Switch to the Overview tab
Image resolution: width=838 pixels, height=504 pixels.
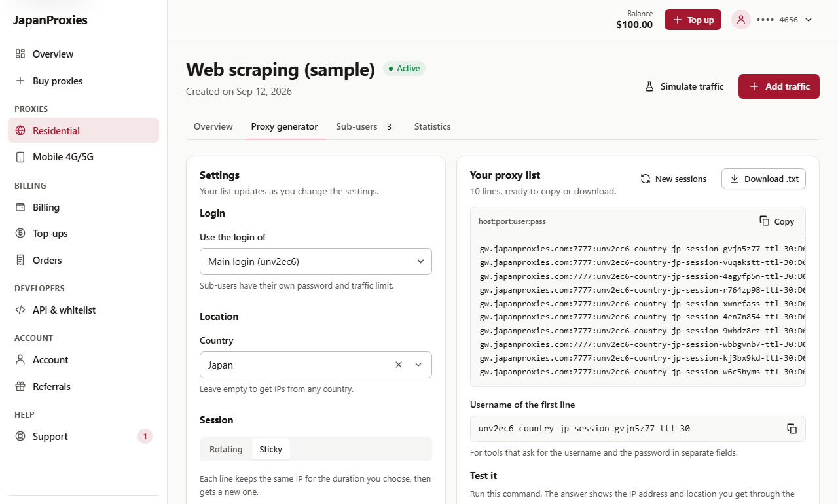213,126
